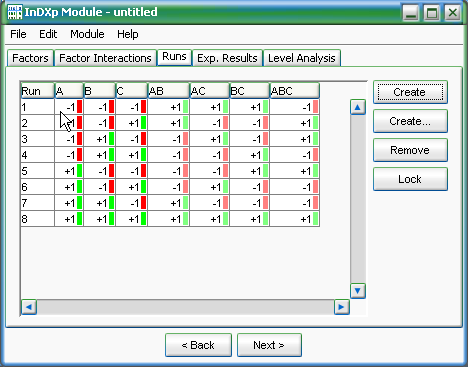Click the Lock button
The image size is (468, 367).
410,179
